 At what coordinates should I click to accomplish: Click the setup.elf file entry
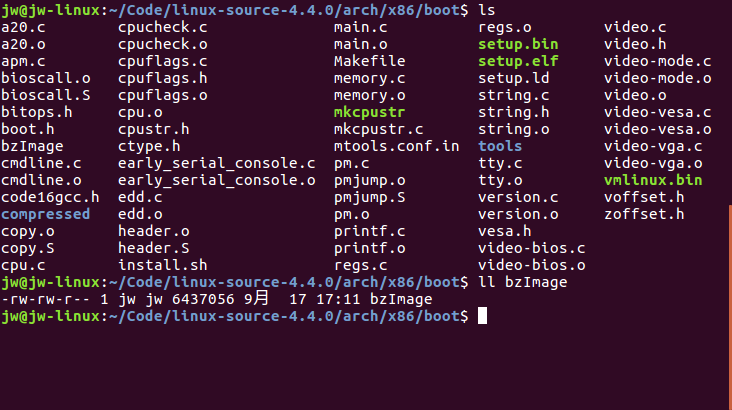[x=518, y=61]
